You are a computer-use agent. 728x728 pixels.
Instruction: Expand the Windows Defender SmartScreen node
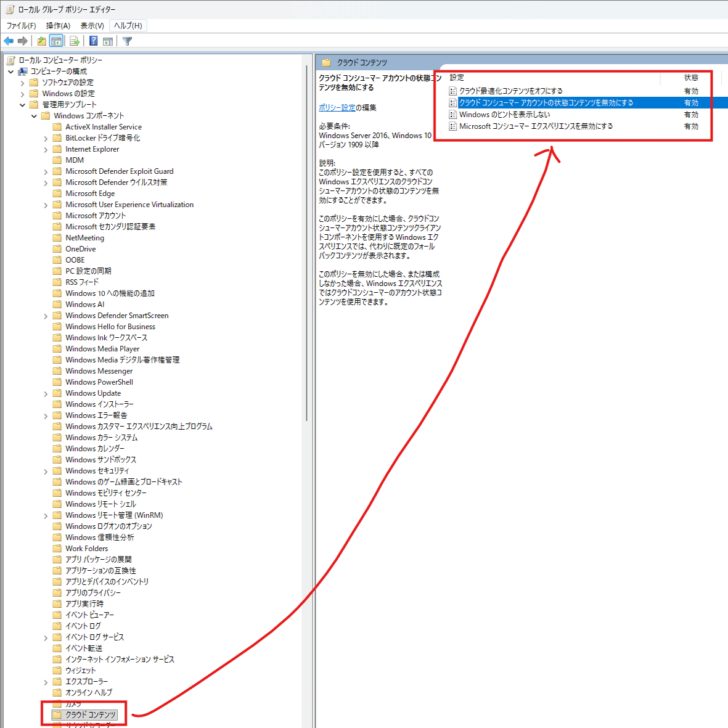click(x=46, y=316)
